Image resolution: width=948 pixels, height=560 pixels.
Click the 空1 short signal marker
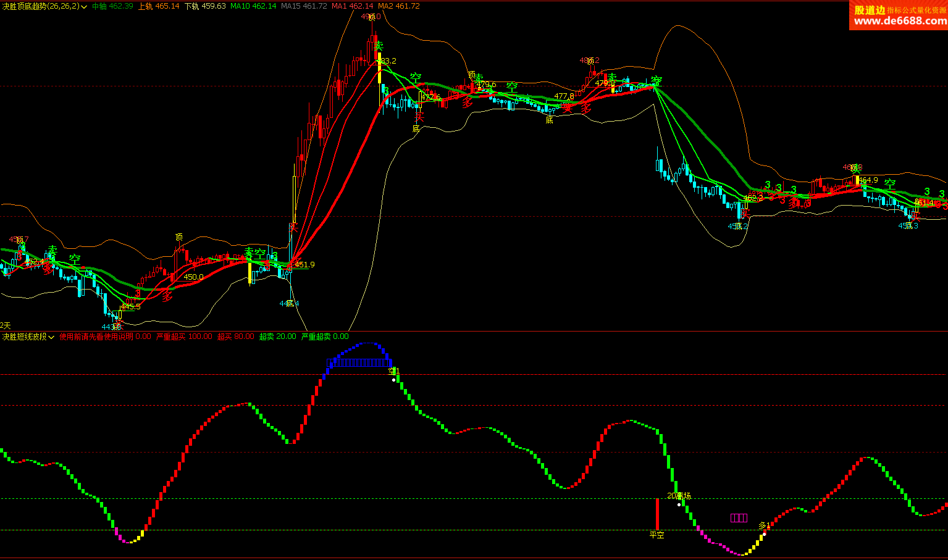tap(394, 371)
